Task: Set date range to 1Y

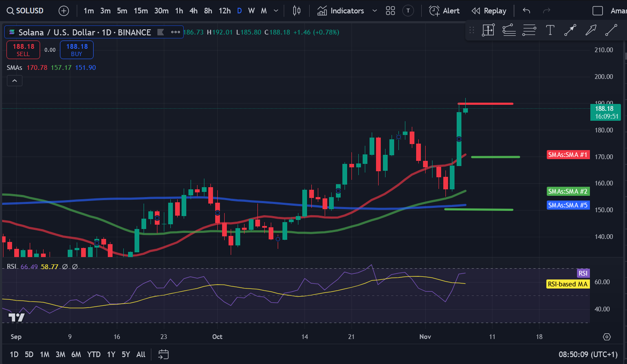Action: (x=111, y=355)
